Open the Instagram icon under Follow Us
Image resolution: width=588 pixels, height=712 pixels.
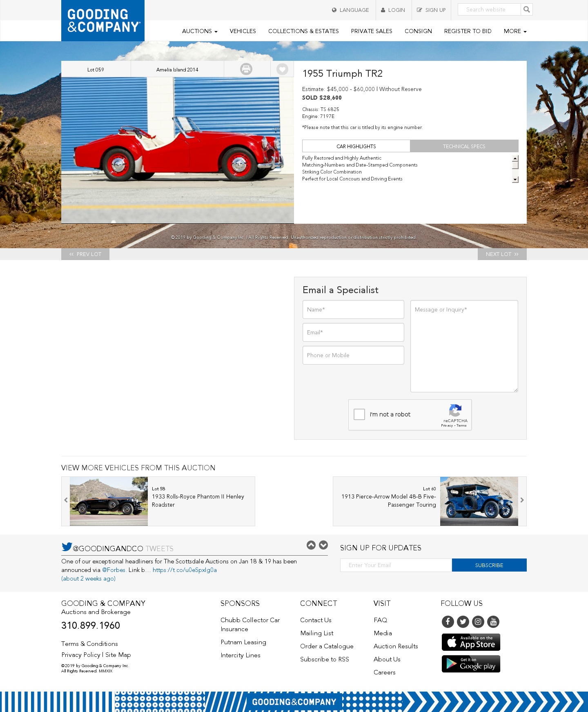(478, 622)
